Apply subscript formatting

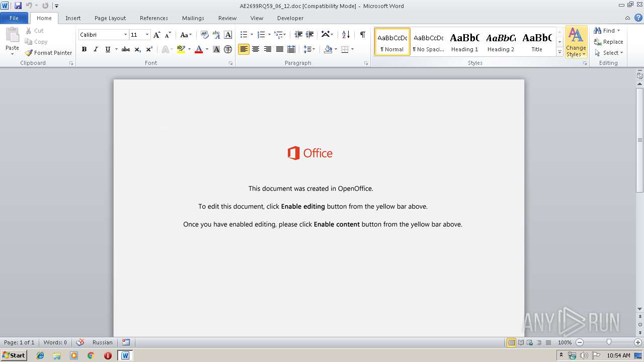[x=138, y=49]
